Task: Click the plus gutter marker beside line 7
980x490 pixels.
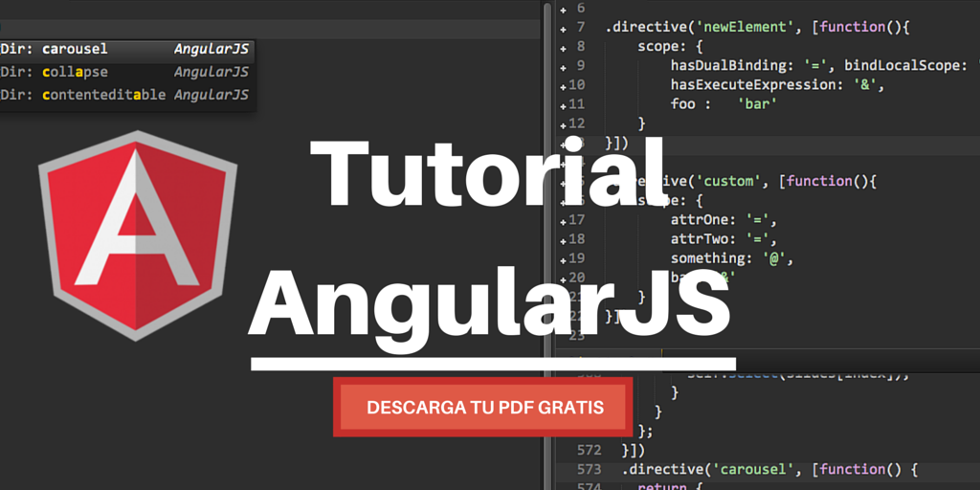Action: tap(563, 29)
